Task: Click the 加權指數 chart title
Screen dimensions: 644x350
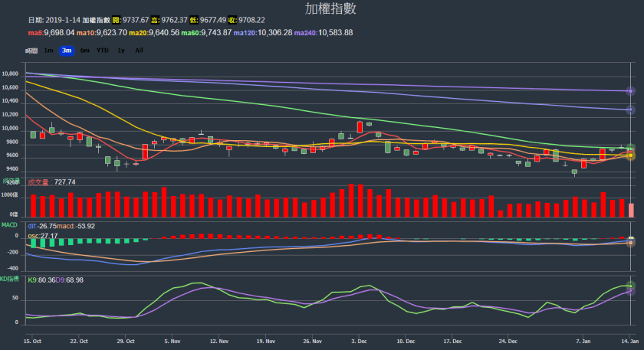Action: [x=330, y=9]
